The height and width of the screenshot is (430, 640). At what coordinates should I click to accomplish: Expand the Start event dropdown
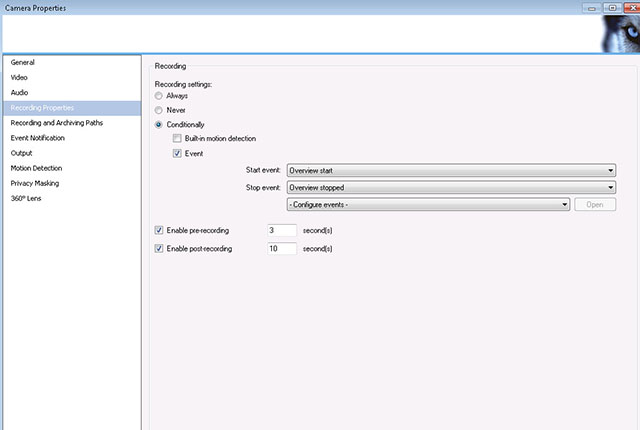coord(450,171)
